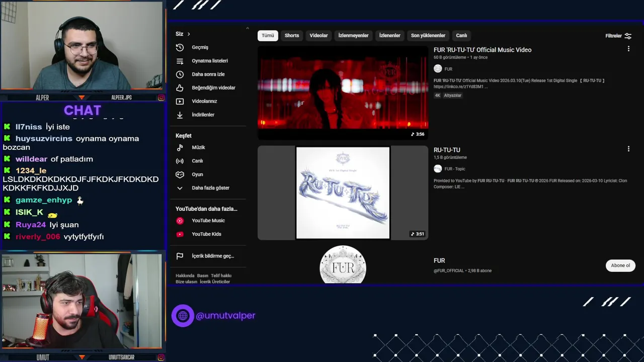The image size is (644, 362).
Task: Click the İndirilenler download icon
Action: click(180, 115)
